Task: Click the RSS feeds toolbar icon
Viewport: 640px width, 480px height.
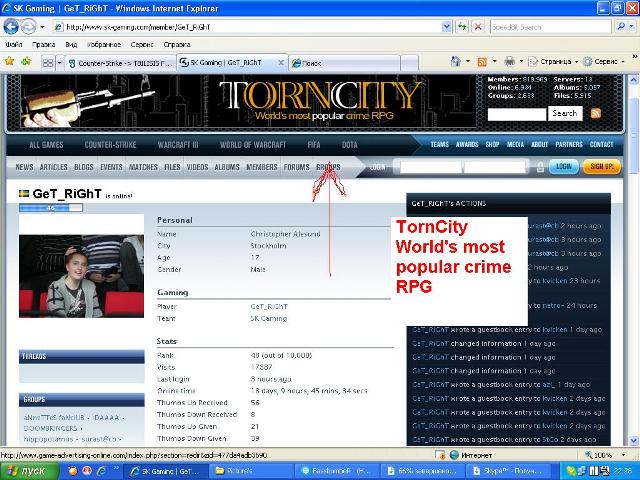Action: point(482,62)
